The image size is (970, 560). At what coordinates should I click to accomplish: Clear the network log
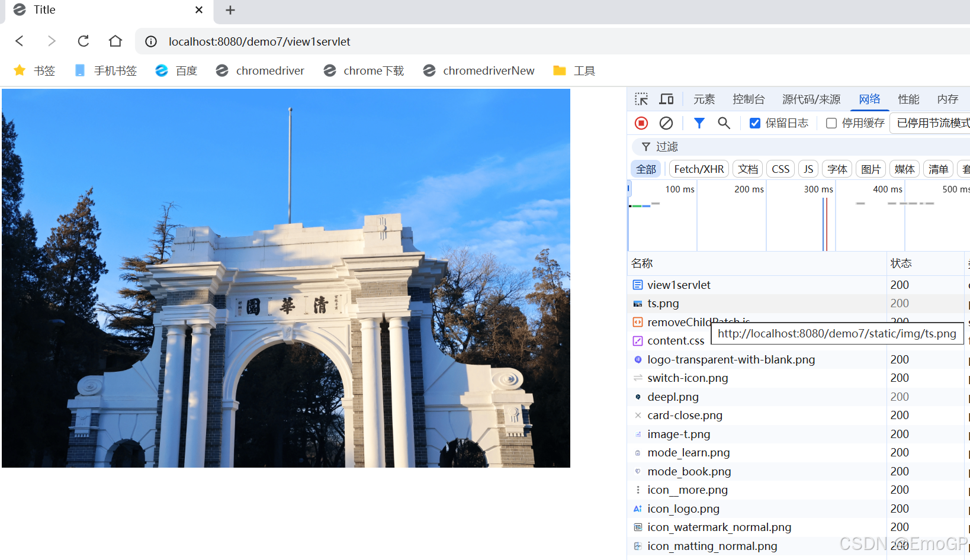(666, 123)
